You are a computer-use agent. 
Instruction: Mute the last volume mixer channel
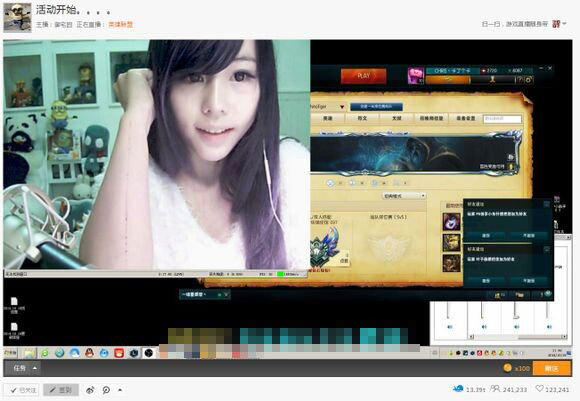coord(549,327)
